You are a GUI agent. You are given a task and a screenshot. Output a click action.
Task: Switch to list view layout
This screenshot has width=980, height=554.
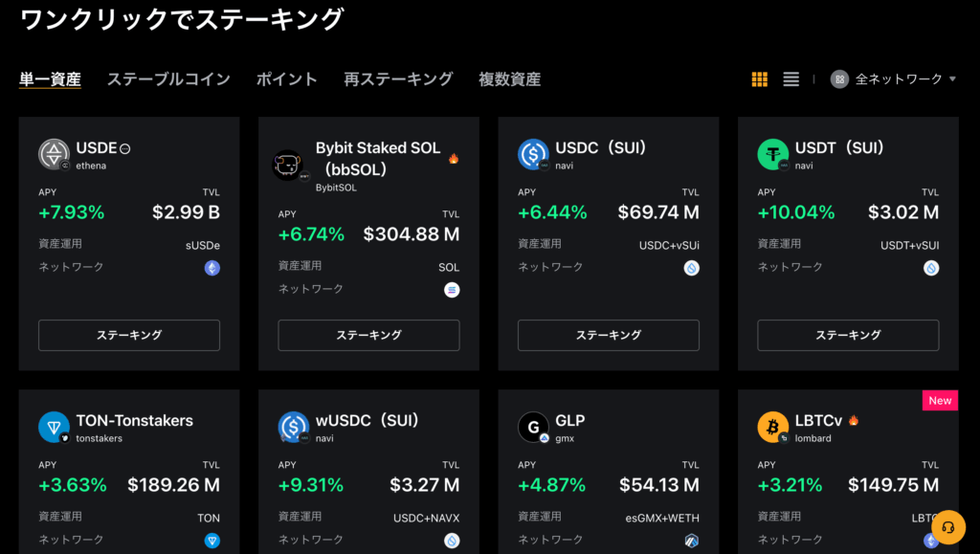tap(791, 79)
